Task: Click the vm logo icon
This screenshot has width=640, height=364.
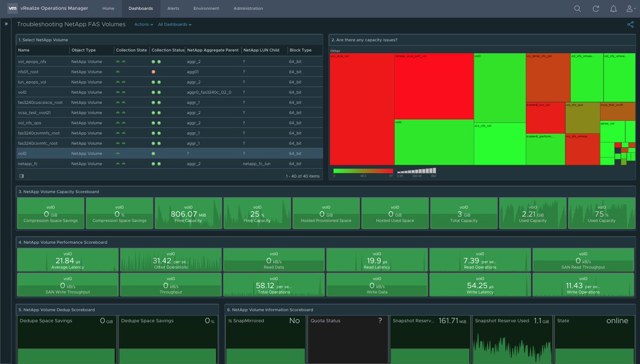Action: click(11, 9)
